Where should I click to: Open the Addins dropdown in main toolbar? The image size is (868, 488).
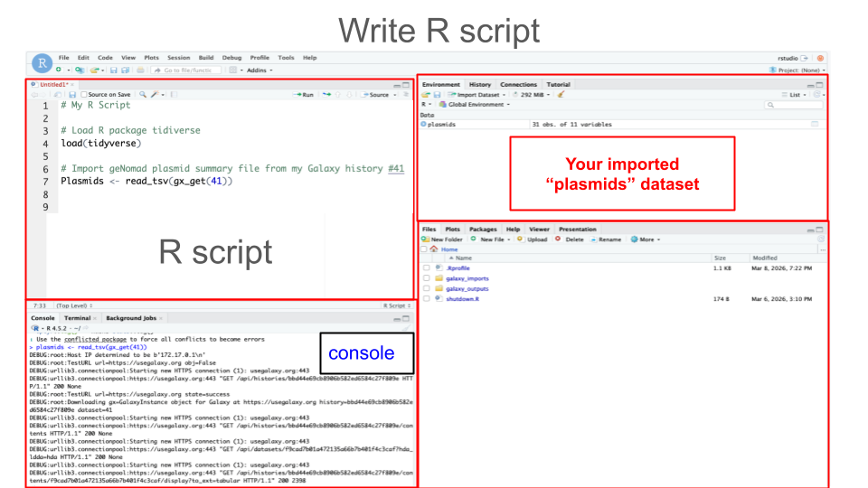(259, 70)
